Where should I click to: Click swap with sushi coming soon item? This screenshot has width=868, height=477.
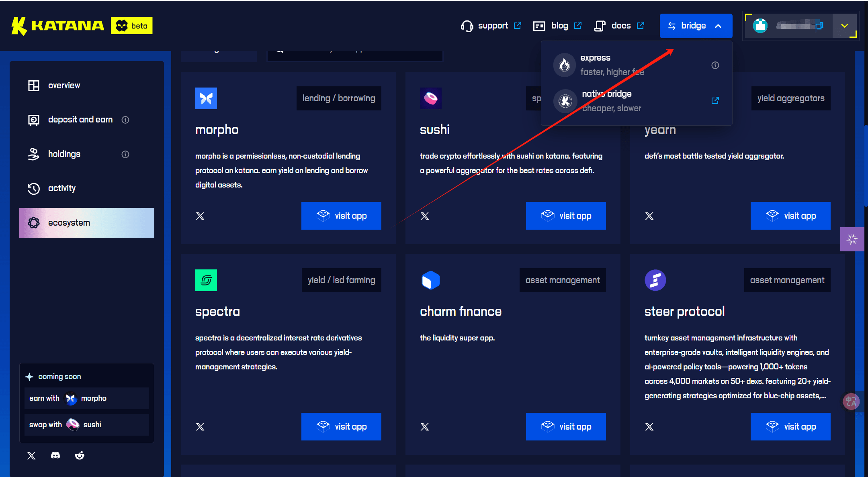click(86, 424)
